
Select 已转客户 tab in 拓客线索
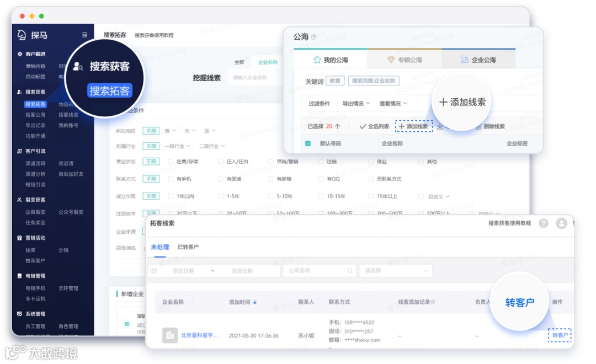tap(188, 247)
